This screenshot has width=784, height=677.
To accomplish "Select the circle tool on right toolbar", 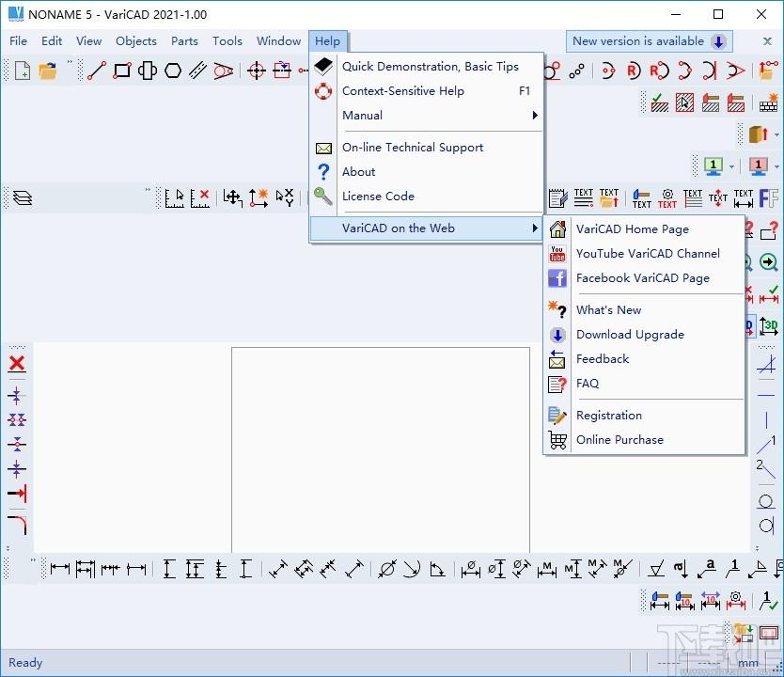I will click(766, 501).
